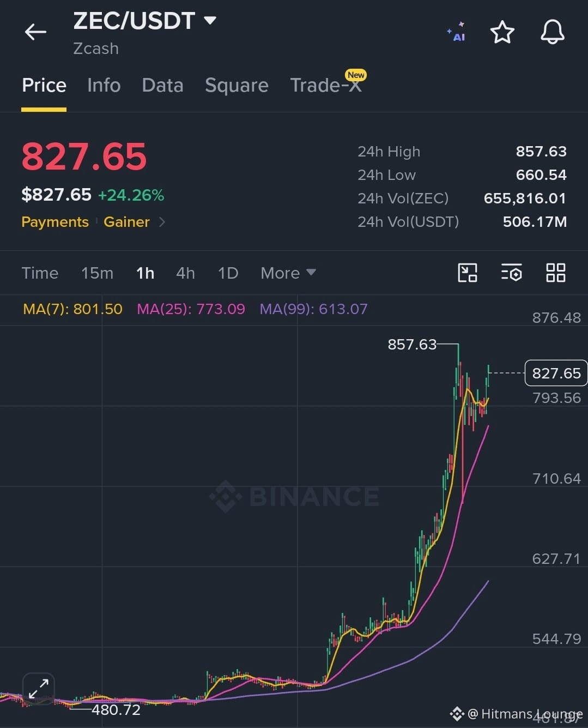This screenshot has width=588, height=728.
Task: Tap the MA(7) indicator label
Action: (72, 309)
